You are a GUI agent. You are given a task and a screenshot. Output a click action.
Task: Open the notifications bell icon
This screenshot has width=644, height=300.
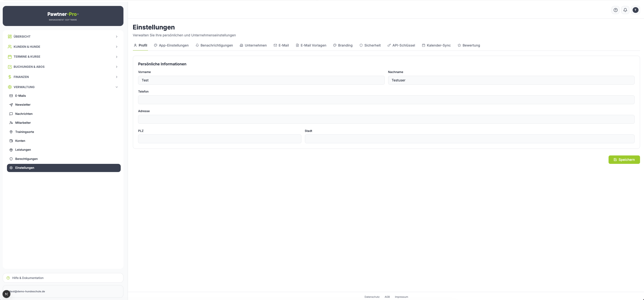coord(625,10)
